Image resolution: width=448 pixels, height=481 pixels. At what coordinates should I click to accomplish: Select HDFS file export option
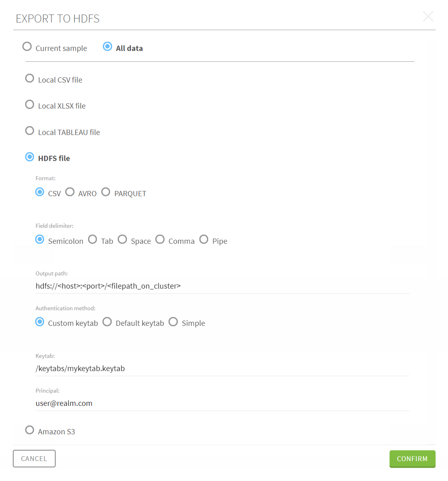30,157
